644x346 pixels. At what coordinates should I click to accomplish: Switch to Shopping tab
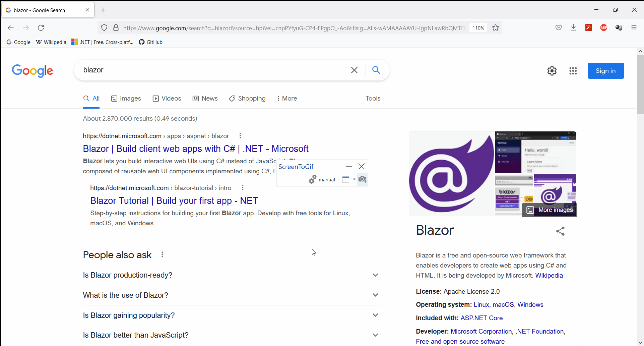point(247,99)
